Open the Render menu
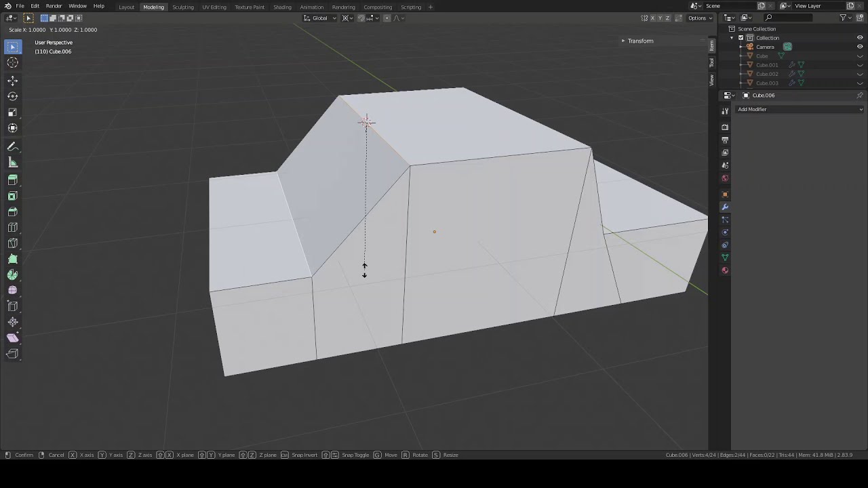Screen dimensions: 868x488 pos(54,6)
